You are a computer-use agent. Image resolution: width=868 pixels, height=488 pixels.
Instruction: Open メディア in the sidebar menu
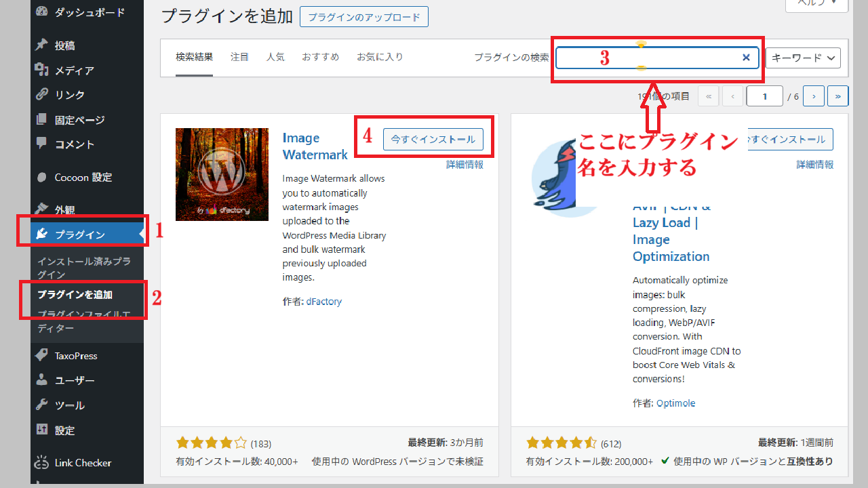74,70
